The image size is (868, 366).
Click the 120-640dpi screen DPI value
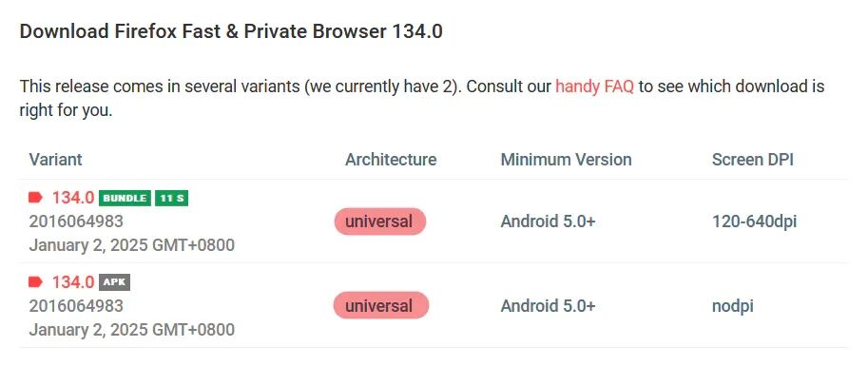pos(755,222)
